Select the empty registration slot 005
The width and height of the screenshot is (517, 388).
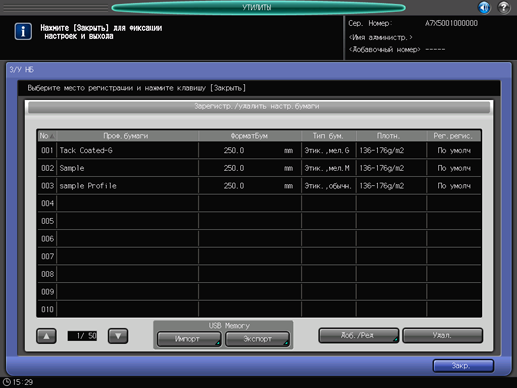tap(259, 221)
